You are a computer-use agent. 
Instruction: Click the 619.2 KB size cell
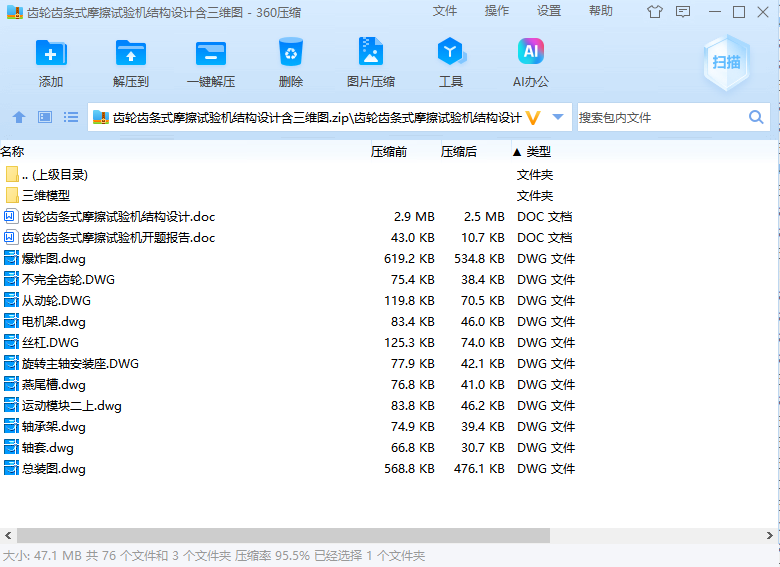click(x=409, y=259)
